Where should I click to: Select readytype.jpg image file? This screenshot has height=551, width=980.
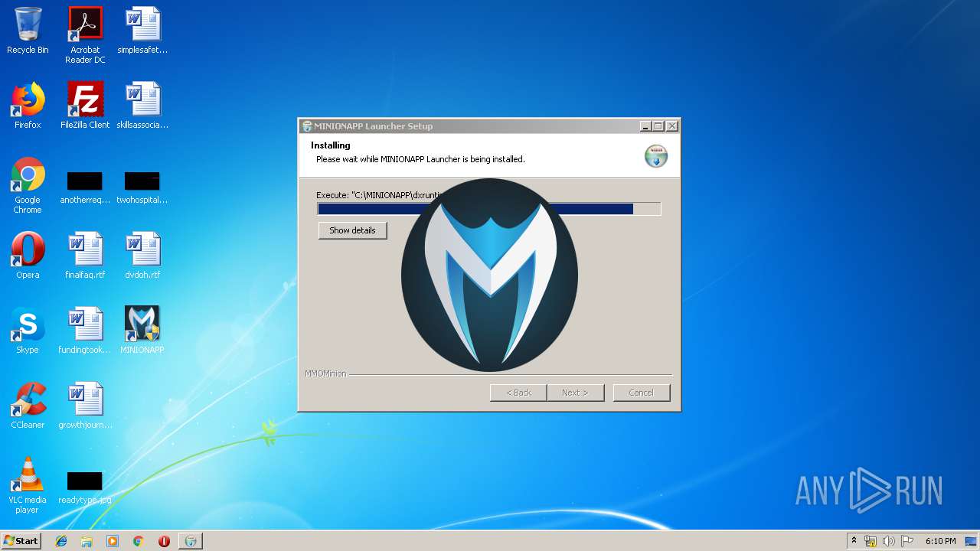click(85, 487)
